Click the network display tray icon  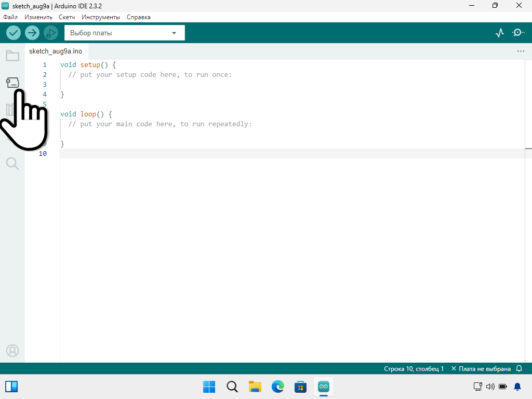coord(478,387)
